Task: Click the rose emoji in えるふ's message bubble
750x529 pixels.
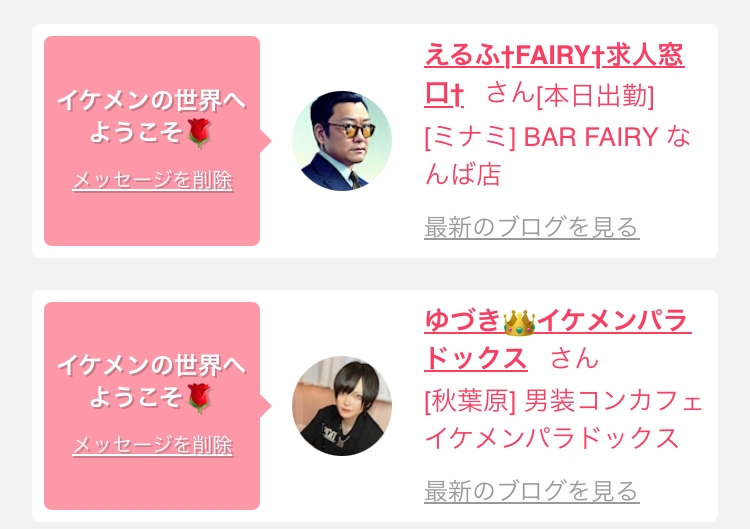Action: coord(199,133)
